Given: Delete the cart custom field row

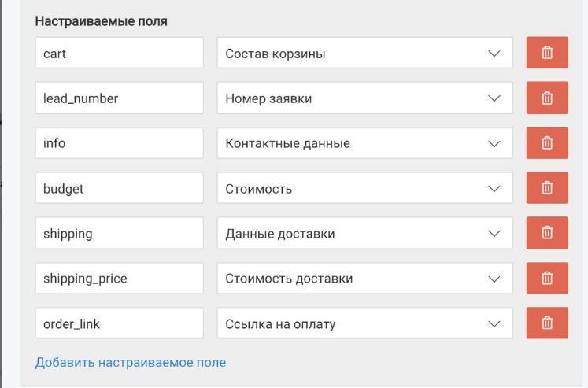Looking at the screenshot, I should 547,53.
